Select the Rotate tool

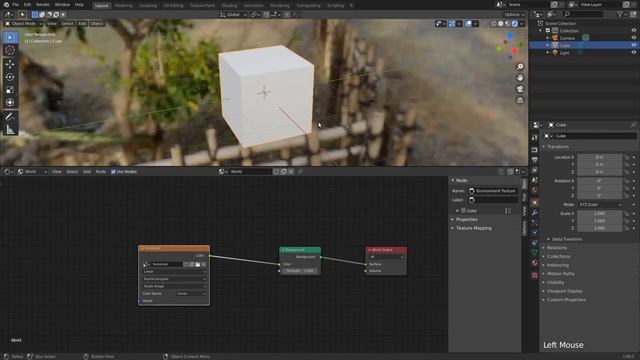pos(10,77)
